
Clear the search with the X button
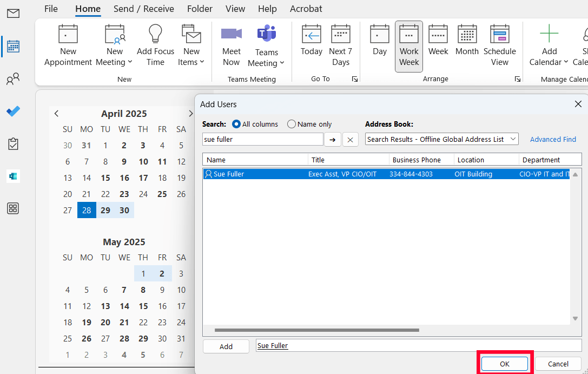click(350, 140)
